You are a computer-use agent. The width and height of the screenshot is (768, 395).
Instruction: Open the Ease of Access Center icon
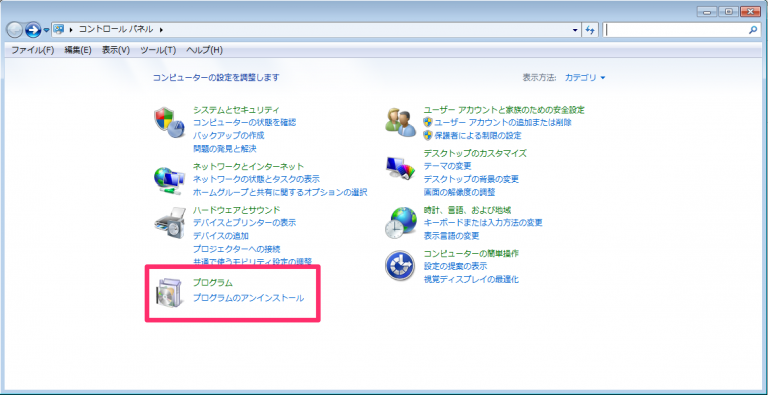[400, 266]
